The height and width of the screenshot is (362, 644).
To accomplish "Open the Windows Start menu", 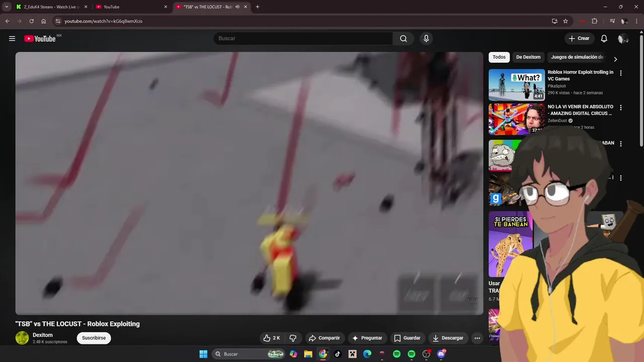I will [203, 354].
